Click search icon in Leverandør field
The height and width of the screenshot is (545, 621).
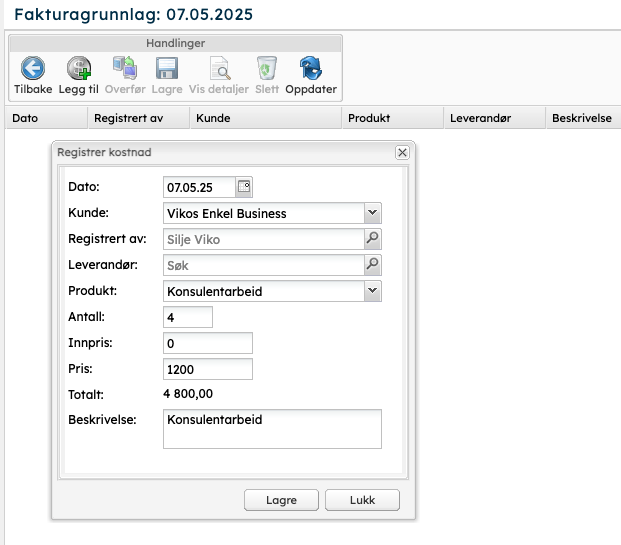pyautogui.click(x=372, y=265)
